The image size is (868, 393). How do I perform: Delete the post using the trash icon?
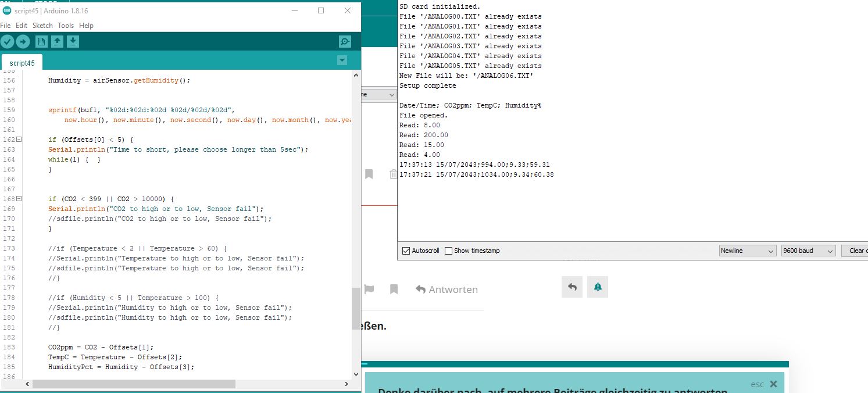393,173
